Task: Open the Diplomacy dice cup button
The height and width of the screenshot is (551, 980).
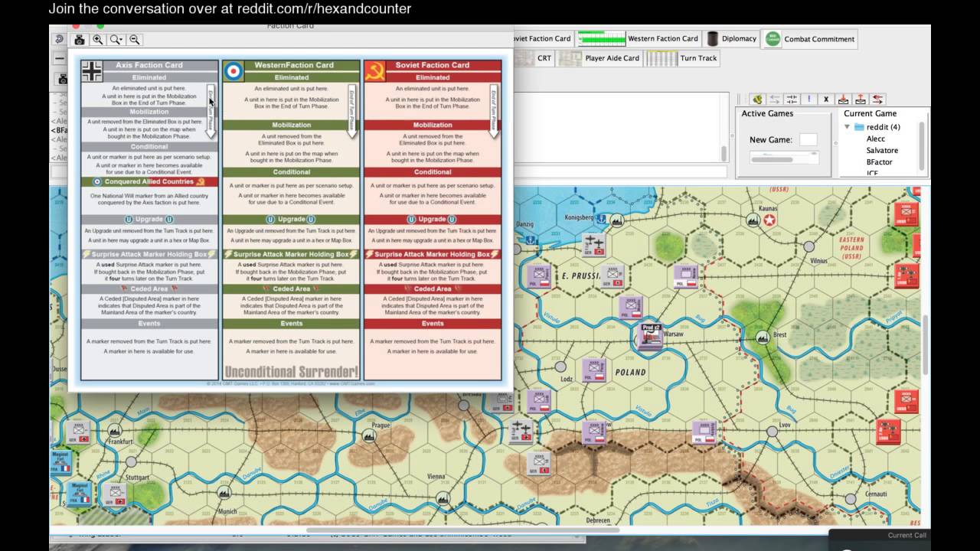Action: [x=732, y=39]
